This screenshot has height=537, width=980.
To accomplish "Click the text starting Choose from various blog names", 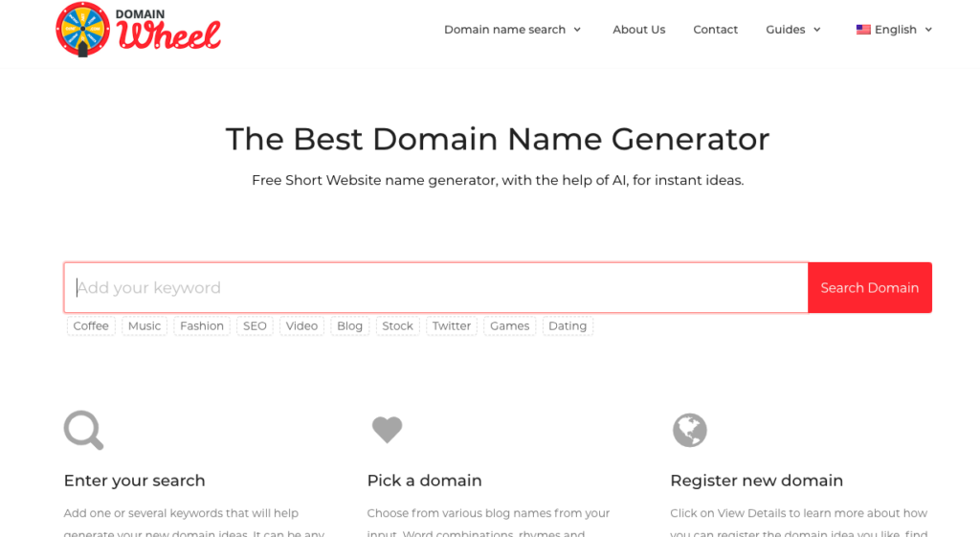I will [x=488, y=523].
